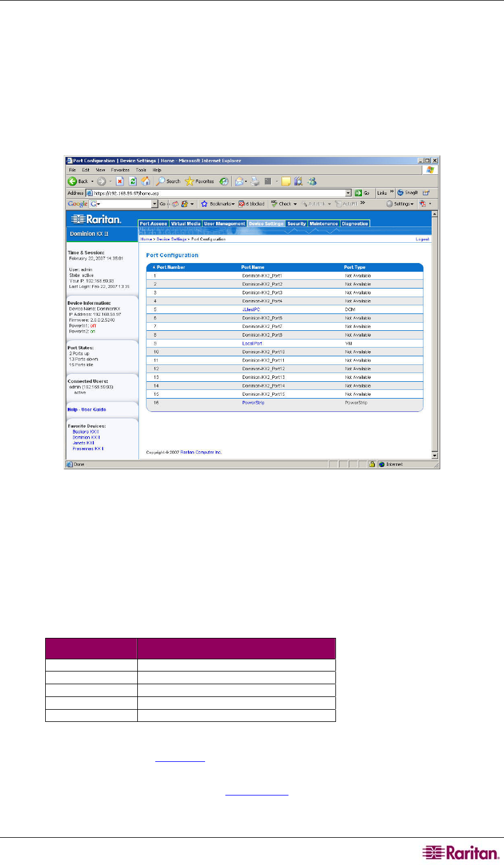Open the Prasannas KX II favorite device

click(88, 449)
